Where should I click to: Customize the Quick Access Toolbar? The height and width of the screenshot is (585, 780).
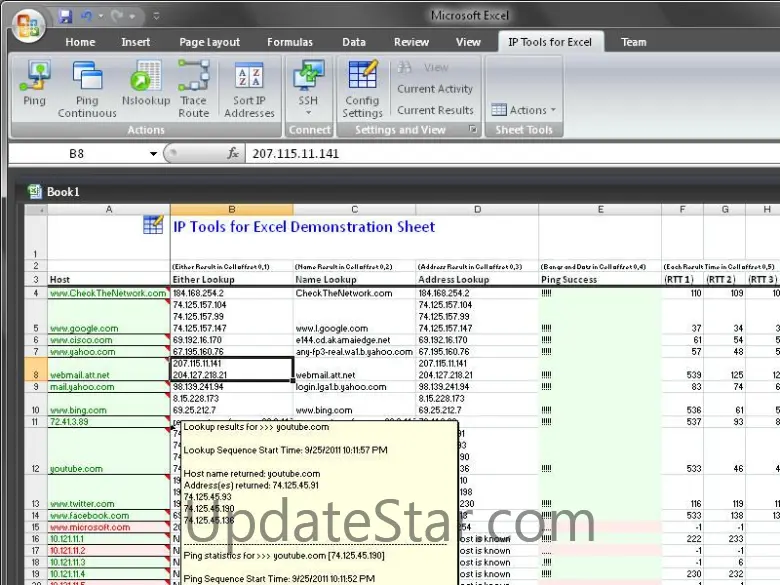click(x=156, y=16)
